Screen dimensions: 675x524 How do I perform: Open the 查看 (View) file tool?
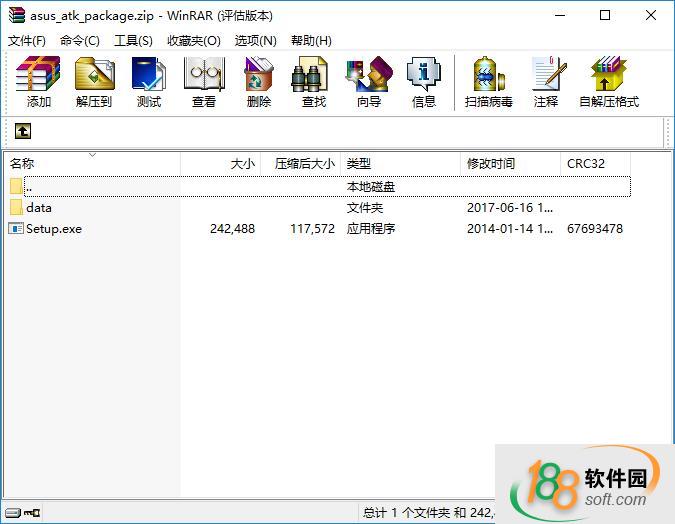pos(204,82)
